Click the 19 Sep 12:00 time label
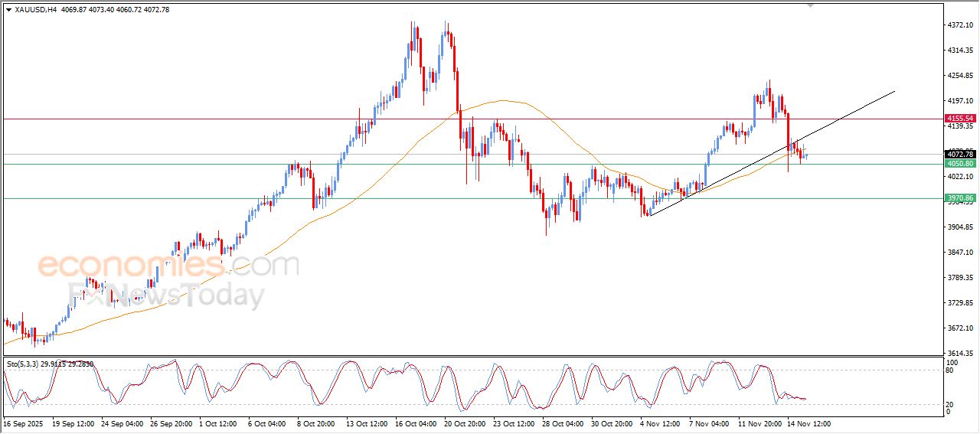980x434 pixels. click(x=73, y=423)
